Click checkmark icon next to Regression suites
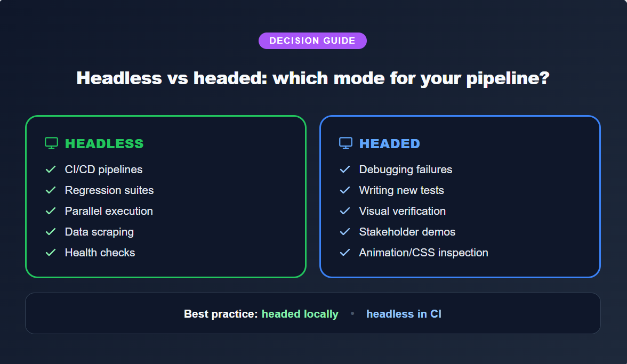Image resolution: width=627 pixels, height=364 pixels. click(x=51, y=190)
